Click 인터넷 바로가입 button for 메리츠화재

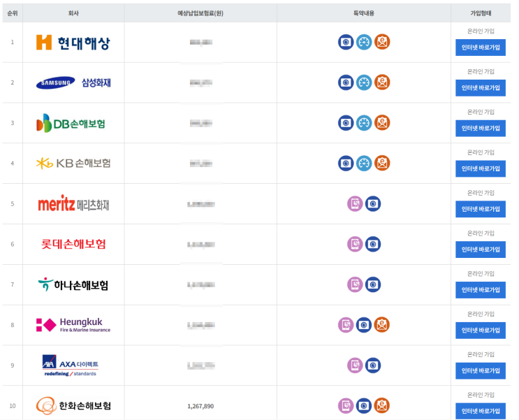tap(481, 209)
